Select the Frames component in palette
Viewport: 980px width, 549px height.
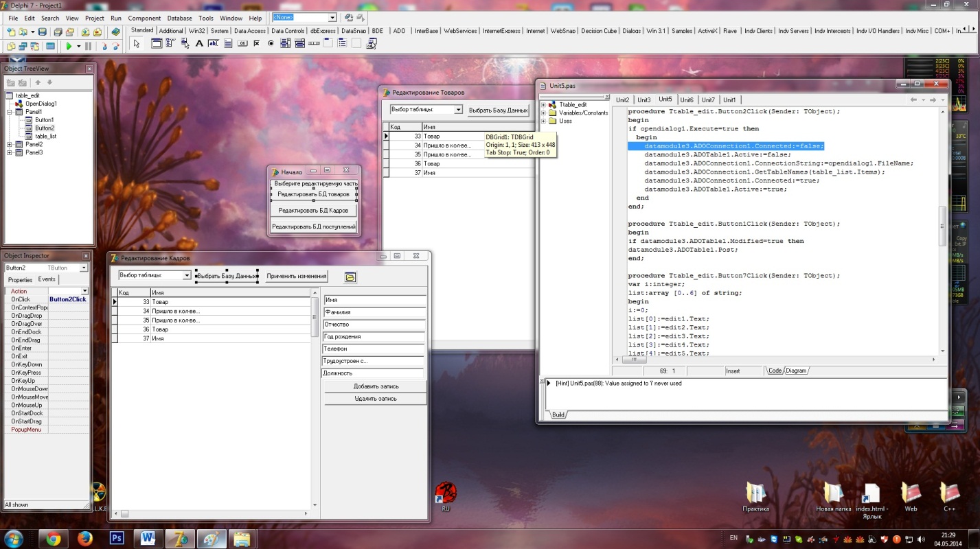coord(157,43)
